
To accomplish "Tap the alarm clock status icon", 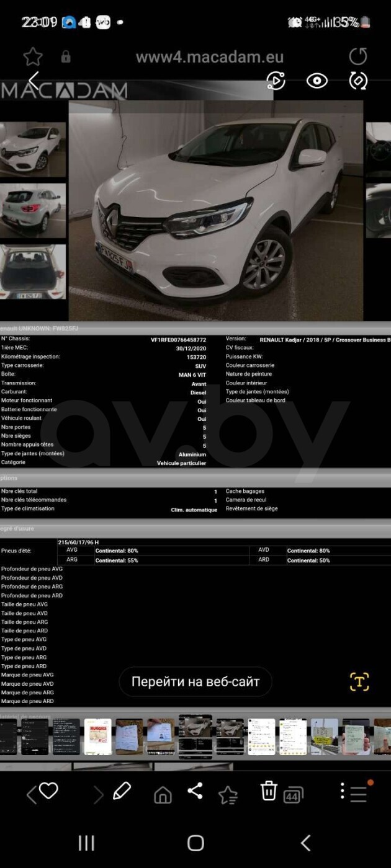I will [295, 22].
